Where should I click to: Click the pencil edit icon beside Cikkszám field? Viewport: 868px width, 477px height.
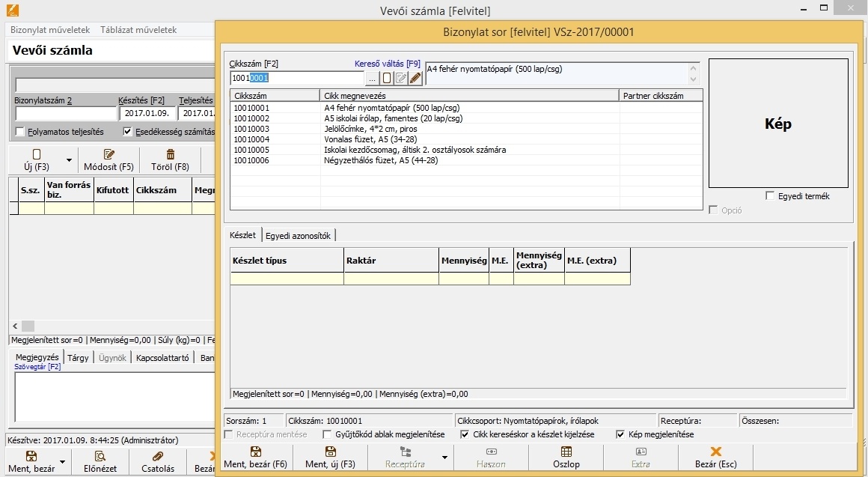415,78
